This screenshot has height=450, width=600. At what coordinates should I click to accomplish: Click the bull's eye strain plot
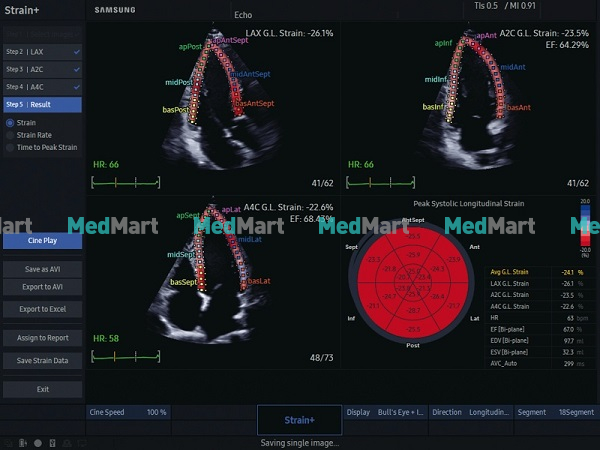pyautogui.click(x=412, y=282)
